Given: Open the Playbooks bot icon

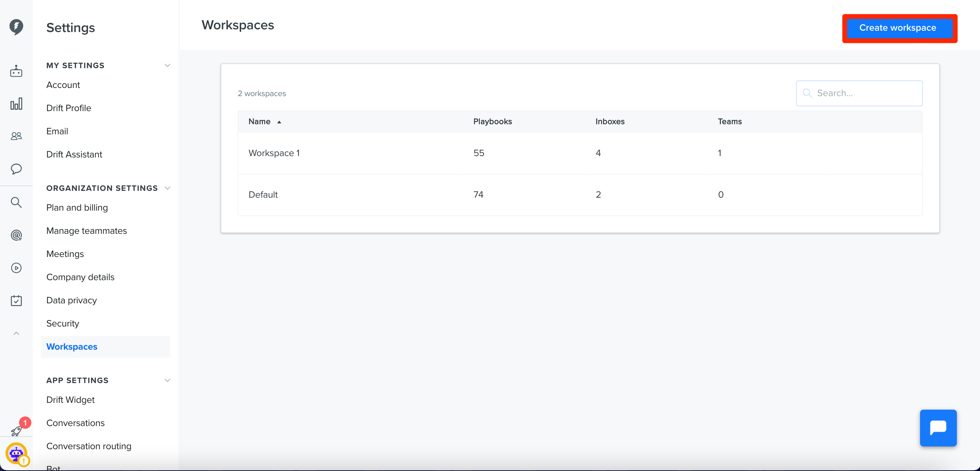Looking at the screenshot, I should click(16, 71).
